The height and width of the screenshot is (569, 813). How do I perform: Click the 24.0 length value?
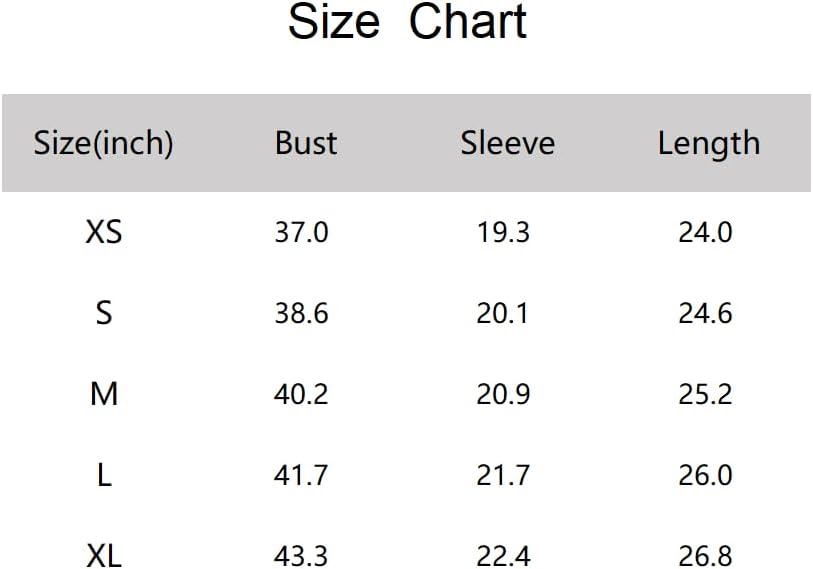point(705,232)
